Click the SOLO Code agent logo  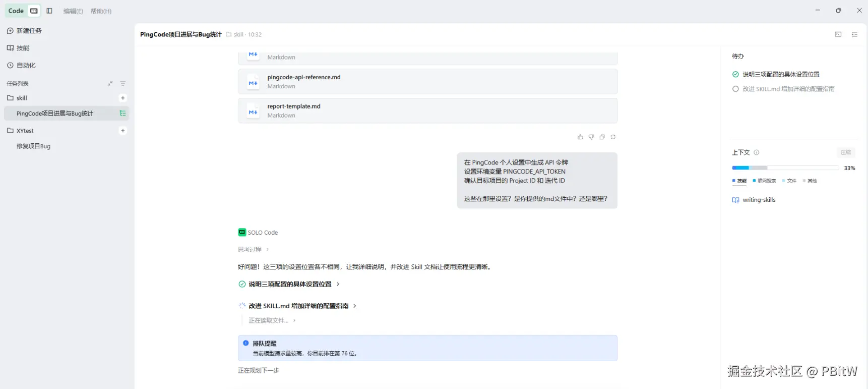(x=242, y=232)
